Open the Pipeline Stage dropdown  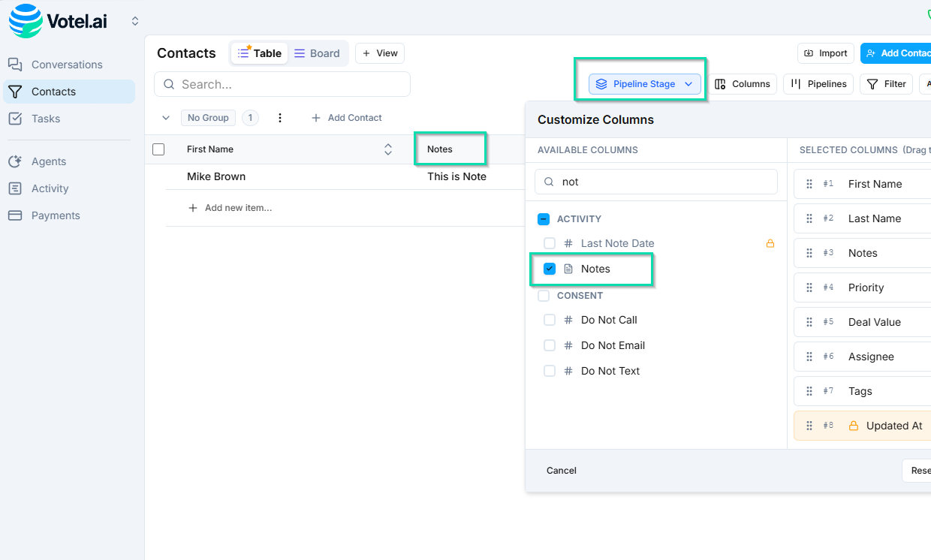(643, 83)
